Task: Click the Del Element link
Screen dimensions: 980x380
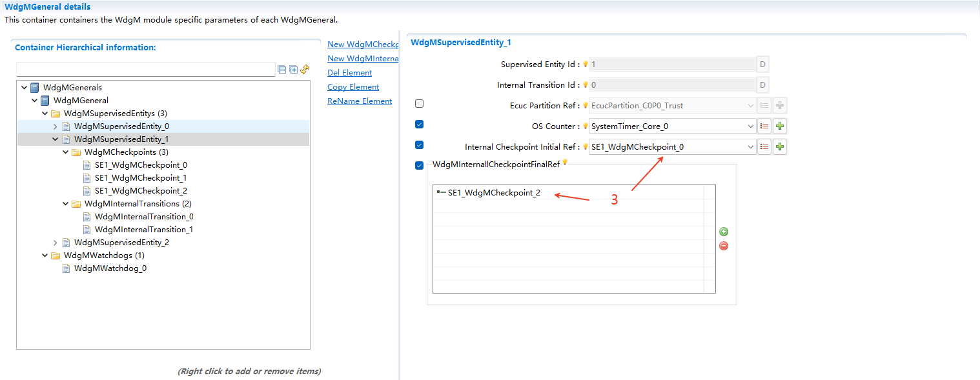Action: point(349,73)
